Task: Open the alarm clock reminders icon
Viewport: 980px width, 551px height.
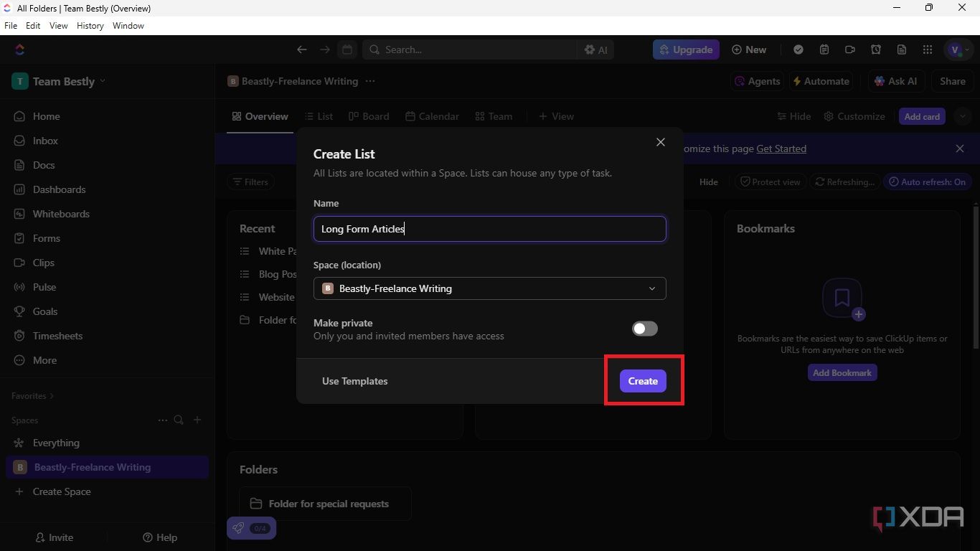Action: tap(876, 50)
